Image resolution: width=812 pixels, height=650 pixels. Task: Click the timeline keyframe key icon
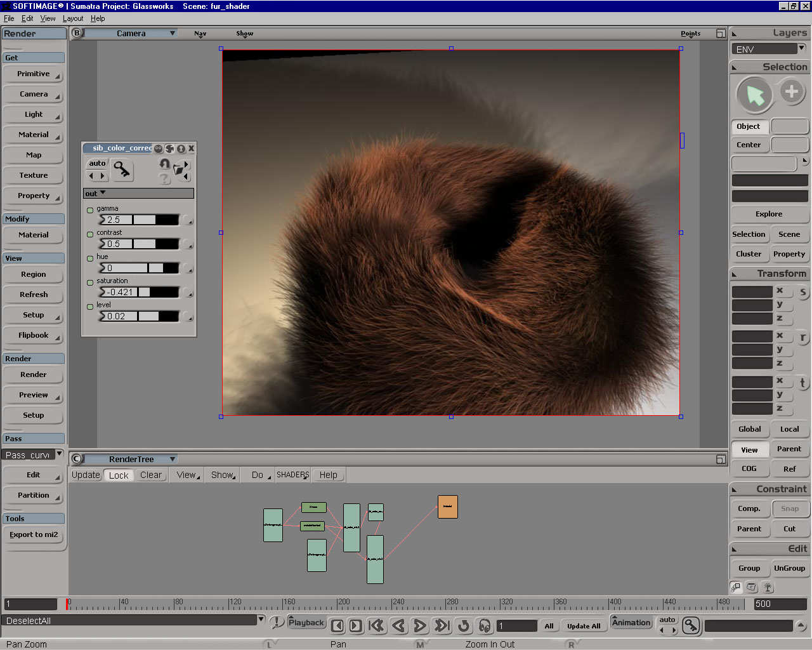coord(690,626)
